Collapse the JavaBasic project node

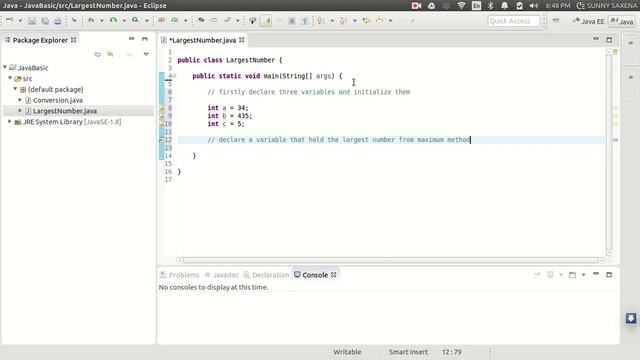(5, 67)
